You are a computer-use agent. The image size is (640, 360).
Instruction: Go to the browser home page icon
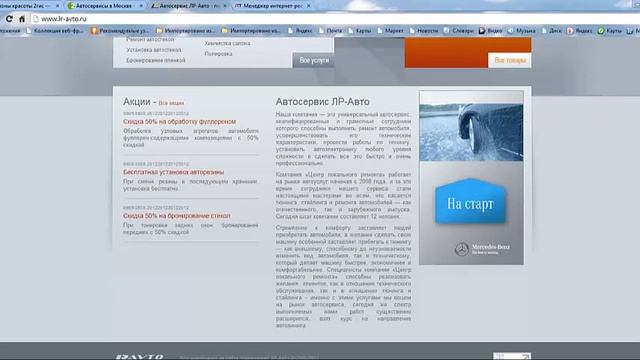[22, 19]
